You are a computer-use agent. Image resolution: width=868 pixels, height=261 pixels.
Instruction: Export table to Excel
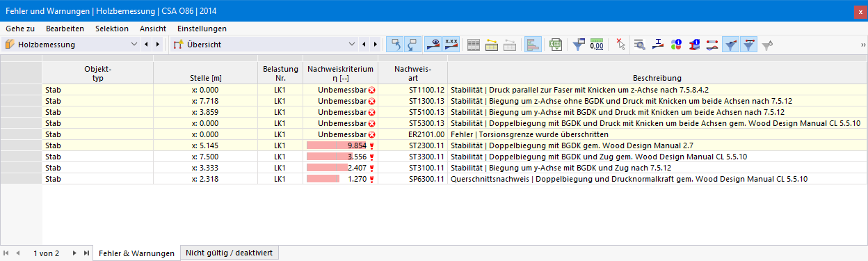coord(556,45)
